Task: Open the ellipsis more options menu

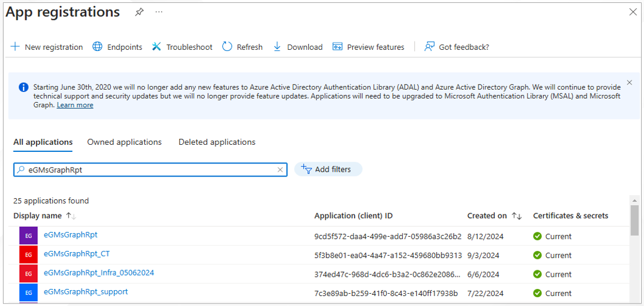Action: point(159,12)
